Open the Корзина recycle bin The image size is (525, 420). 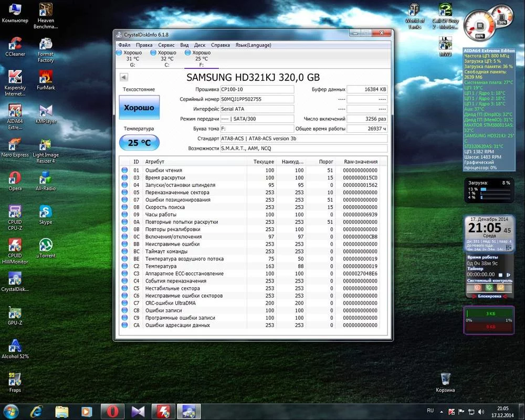click(x=445, y=379)
